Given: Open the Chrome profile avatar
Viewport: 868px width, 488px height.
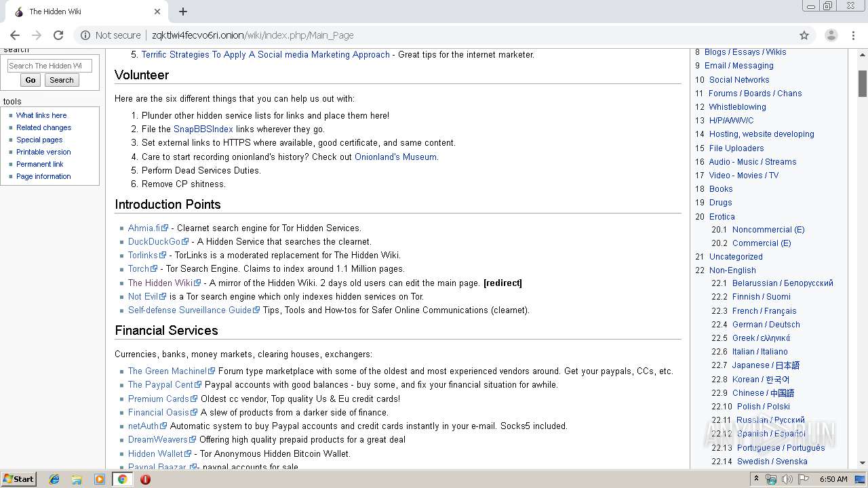Looking at the screenshot, I should [x=831, y=35].
